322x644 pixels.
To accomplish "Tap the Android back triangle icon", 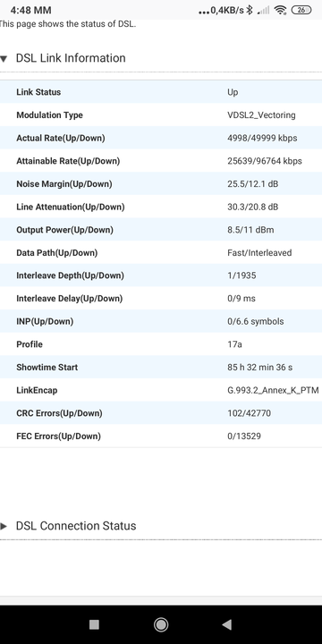I will [226, 624].
